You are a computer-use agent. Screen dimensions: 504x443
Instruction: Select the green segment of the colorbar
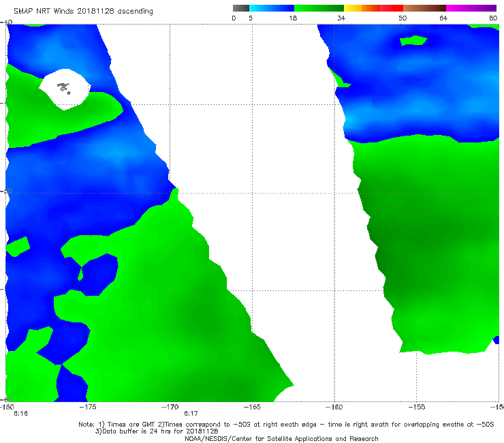[319, 8]
